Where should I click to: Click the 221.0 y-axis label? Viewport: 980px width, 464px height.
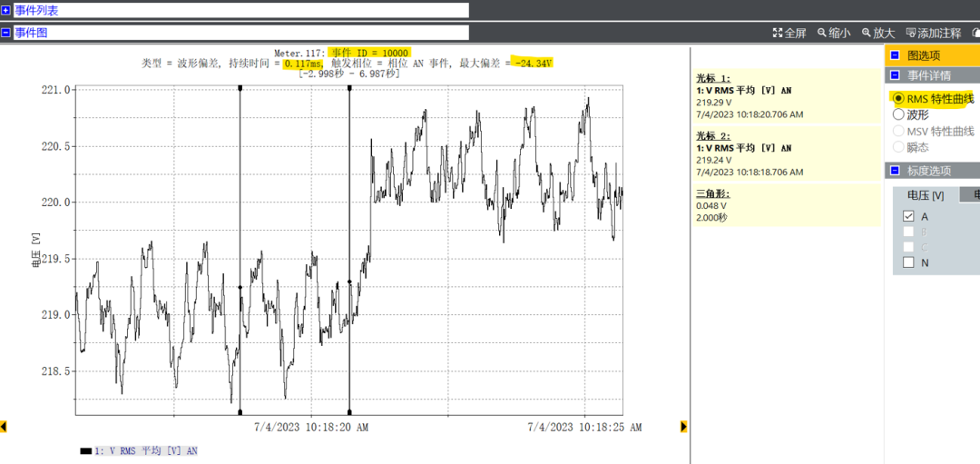click(x=55, y=90)
